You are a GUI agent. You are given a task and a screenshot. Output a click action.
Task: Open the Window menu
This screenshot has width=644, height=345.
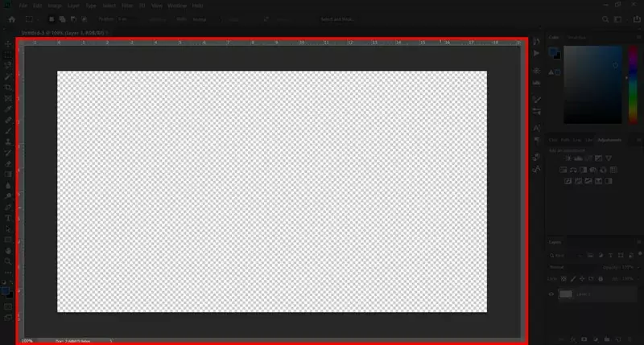pos(177,6)
